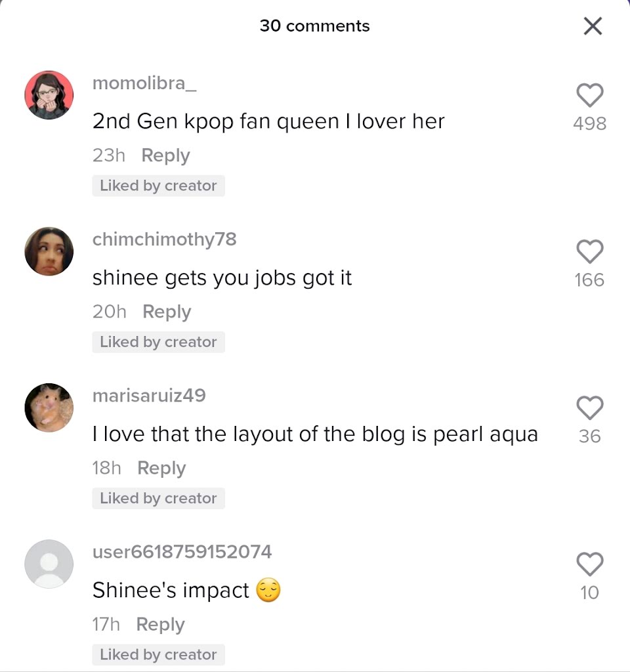Close the comments panel with the X
The width and height of the screenshot is (630, 672).
point(593,26)
